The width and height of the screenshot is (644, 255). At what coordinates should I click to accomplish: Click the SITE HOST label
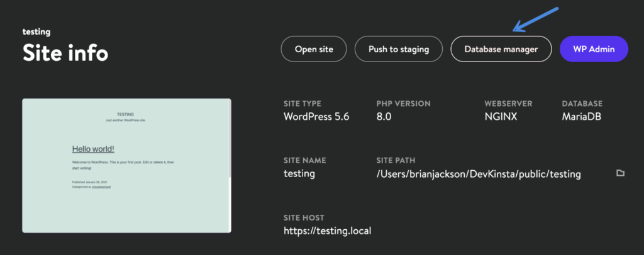304,218
